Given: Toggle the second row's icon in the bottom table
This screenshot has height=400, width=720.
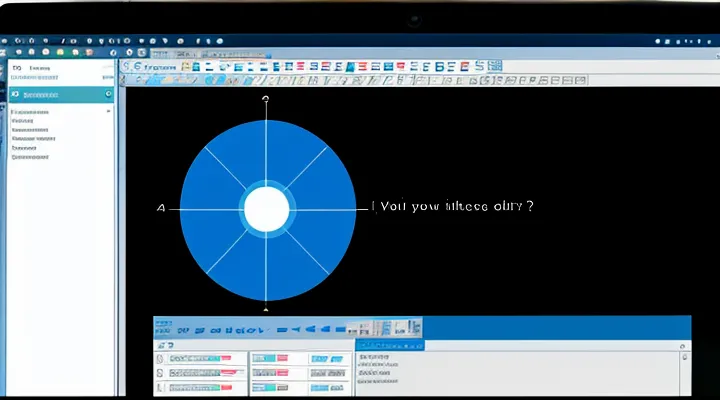Looking at the screenshot, I should 161,372.
